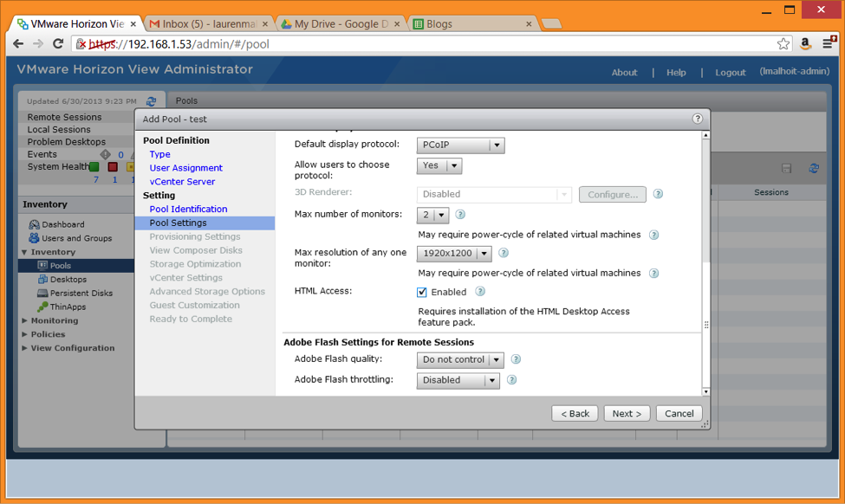
Task: Switch to the Inbox Gmail tab
Action: pos(209,24)
